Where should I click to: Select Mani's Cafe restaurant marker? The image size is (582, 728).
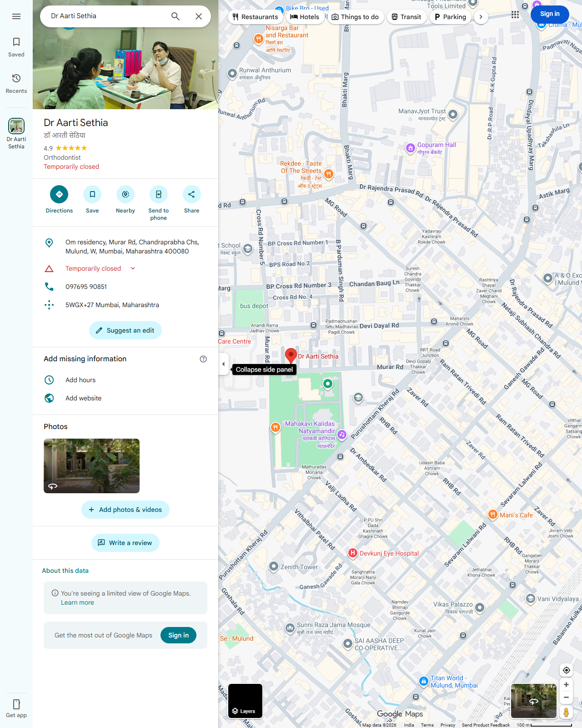tap(493, 515)
